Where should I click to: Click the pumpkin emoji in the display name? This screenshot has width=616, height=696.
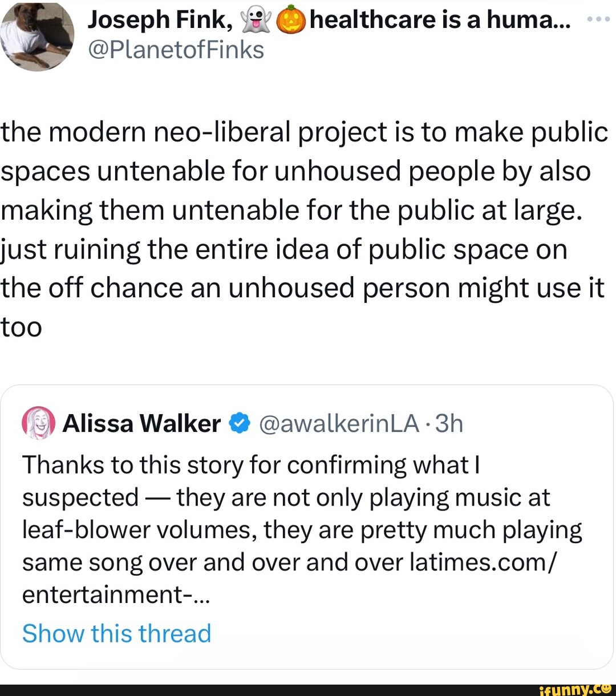pos(290,21)
